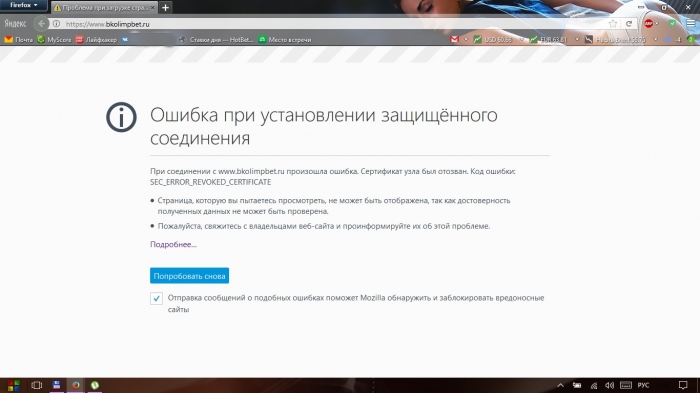Open the floppy disk app on taskbar
700x393 pixels.
(x=56, y=385)
